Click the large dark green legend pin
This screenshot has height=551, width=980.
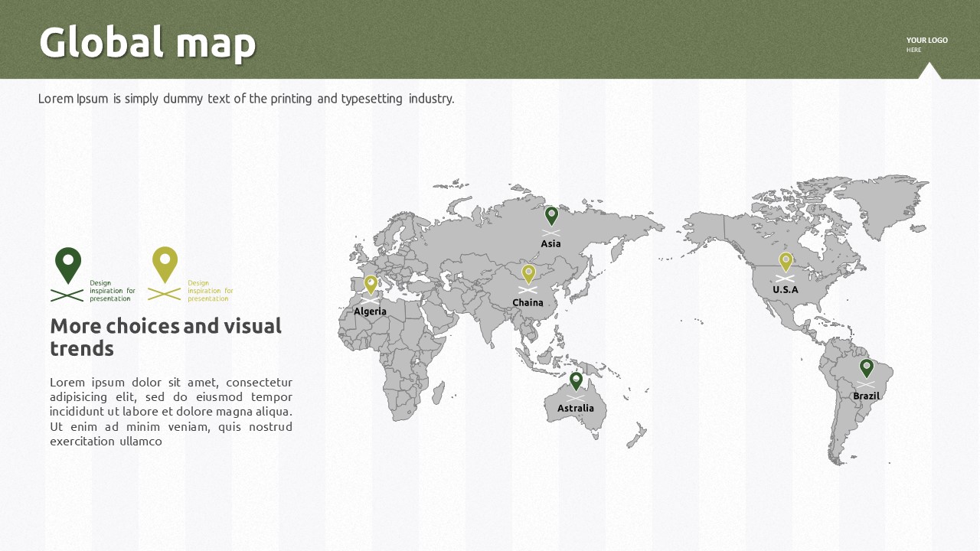pos(68,264)
